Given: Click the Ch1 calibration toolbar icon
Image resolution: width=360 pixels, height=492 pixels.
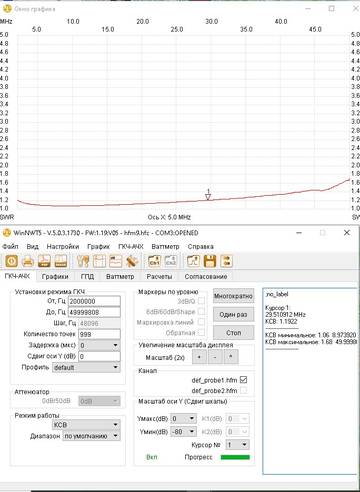Looking at the screenshot, I should pyautogui.click(x=154, y=261).
